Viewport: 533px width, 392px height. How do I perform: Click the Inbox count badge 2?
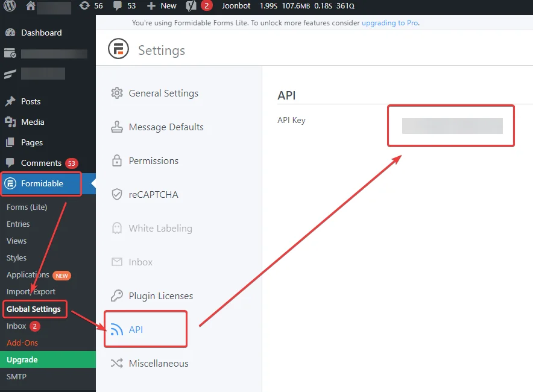click(x=35, y=326)
